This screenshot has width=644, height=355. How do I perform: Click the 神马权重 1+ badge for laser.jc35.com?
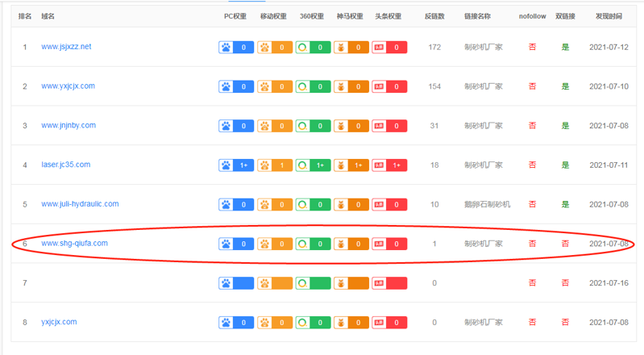(x=351, y=165)
